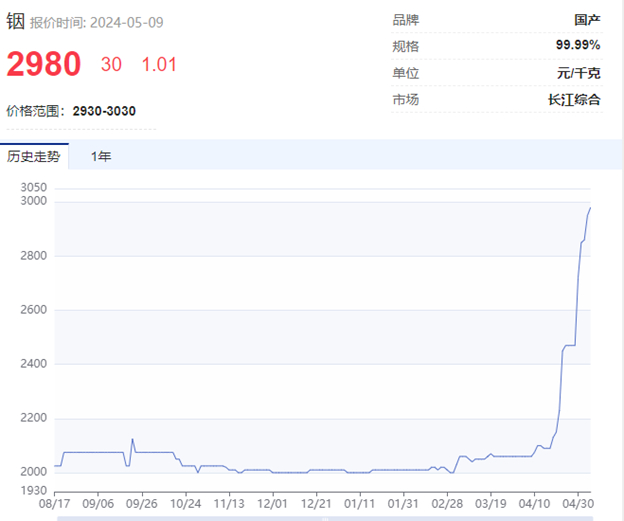
Task: Click the 3000 y-axis gridline label
Action: (x=33, y=201)
